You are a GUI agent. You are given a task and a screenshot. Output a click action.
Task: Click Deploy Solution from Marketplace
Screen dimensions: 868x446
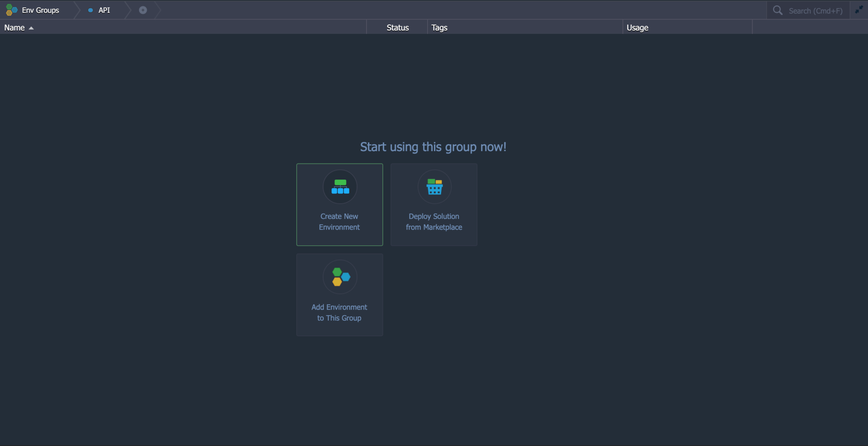[x=434, y=205]
